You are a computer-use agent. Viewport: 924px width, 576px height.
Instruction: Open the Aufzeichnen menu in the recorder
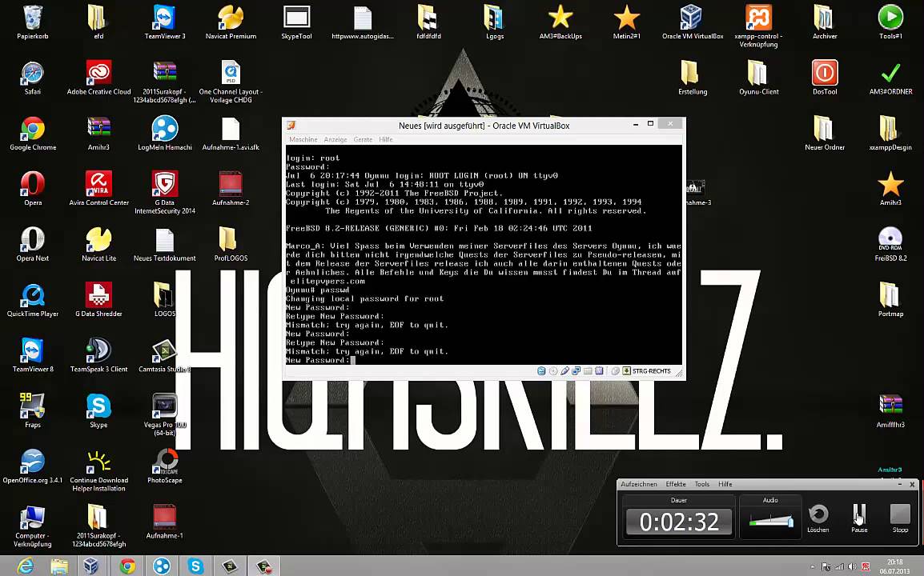[x=639, y=484]
